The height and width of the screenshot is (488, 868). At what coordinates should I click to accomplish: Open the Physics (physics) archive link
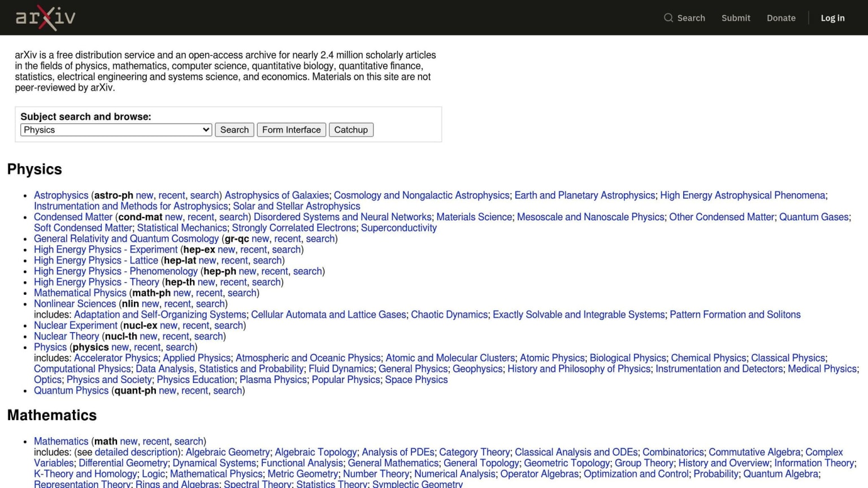[x=50, y=347]
